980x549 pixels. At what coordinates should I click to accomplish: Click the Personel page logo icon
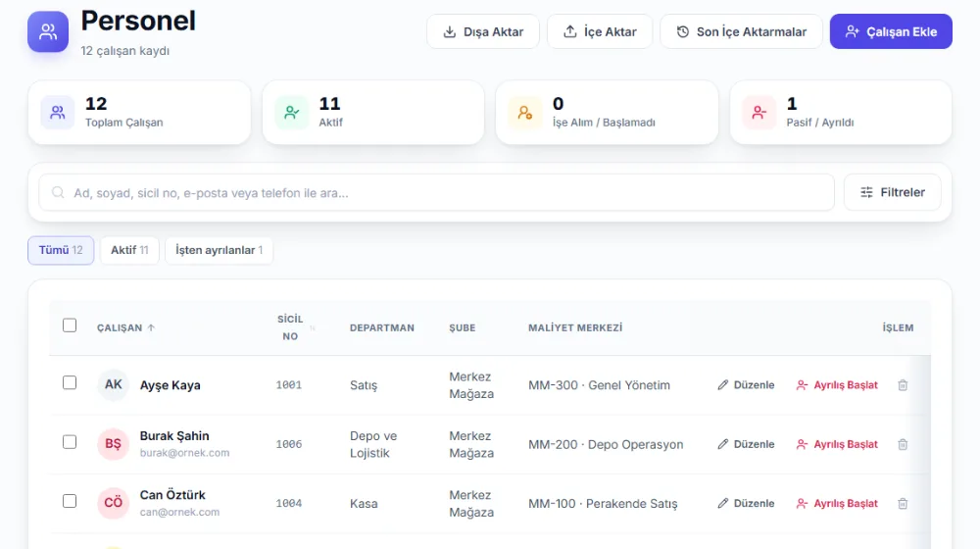pyautogui.click(x=48, y=31)
